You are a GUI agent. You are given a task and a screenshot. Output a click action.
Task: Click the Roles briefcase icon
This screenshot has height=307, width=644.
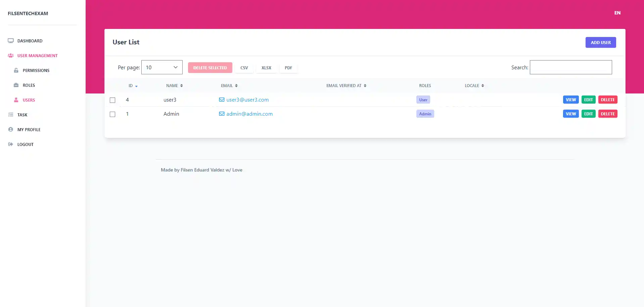16,85
